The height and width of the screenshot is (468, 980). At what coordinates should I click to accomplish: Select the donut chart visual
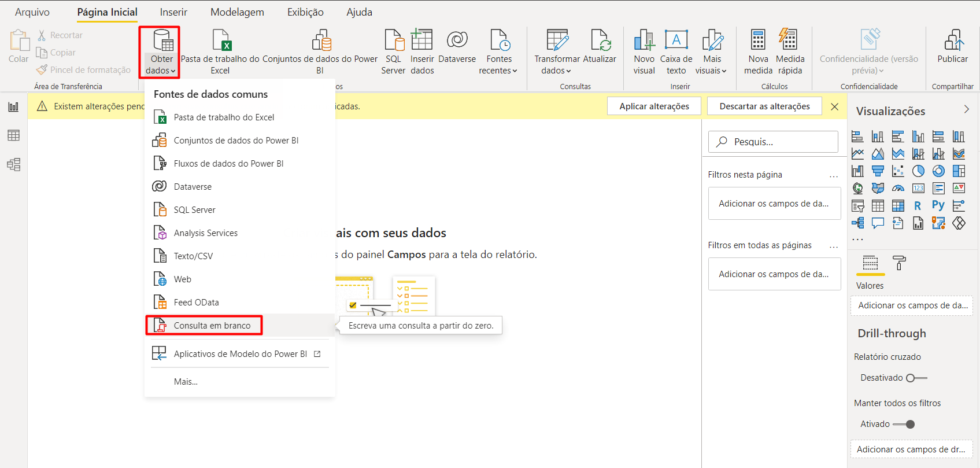[938, 171]
